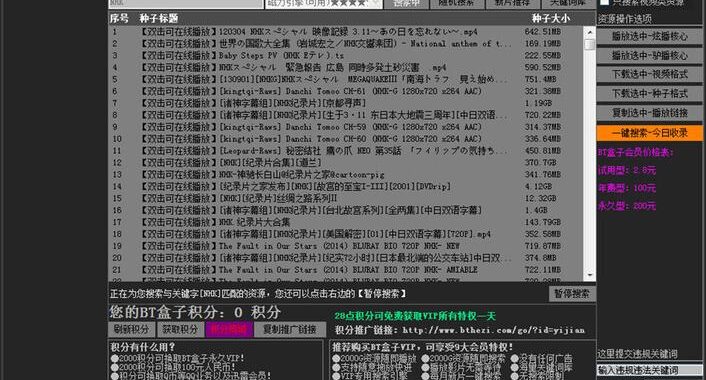This screenshot has height=380, width=706.
Task: Open the 关键词库 button at top
Action: pos(568,4)
